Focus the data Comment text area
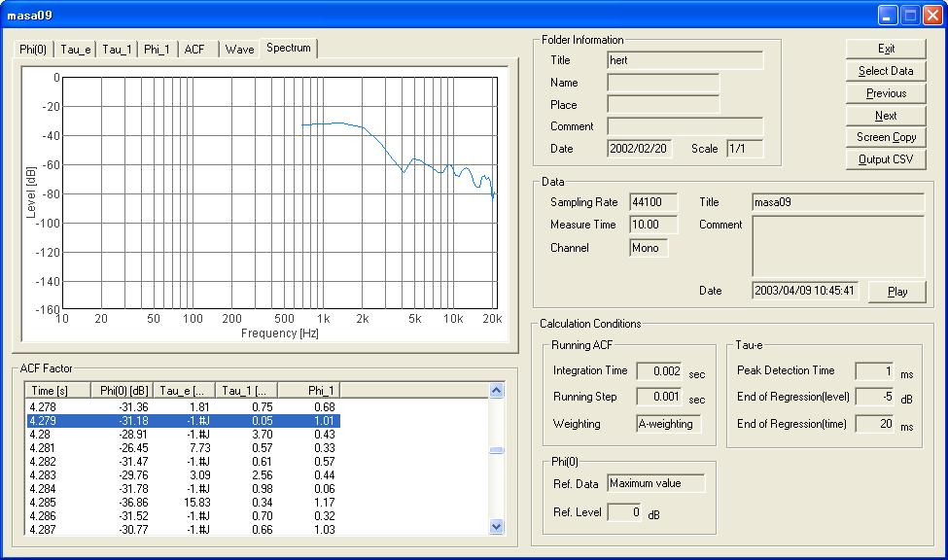 tap(838, 246)
